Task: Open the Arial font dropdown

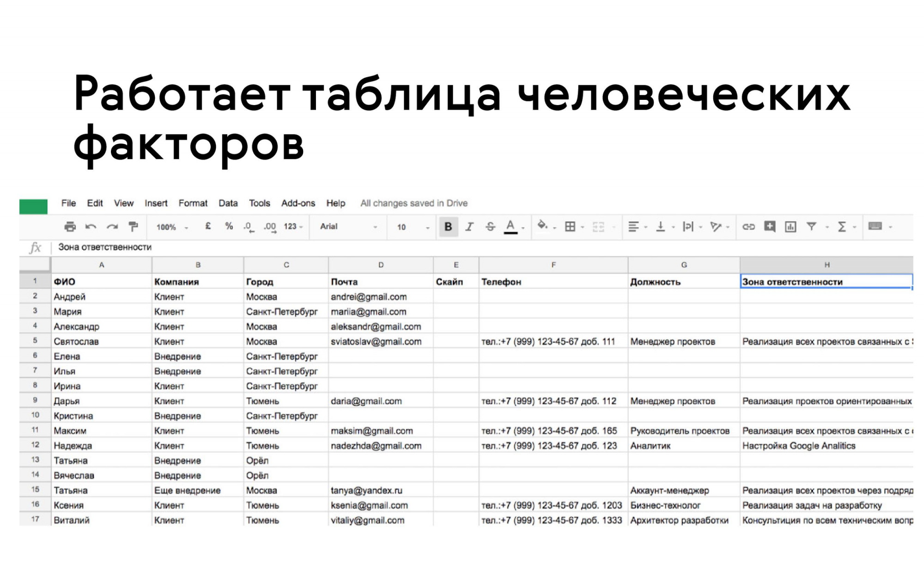Action: tap(348, 227)
